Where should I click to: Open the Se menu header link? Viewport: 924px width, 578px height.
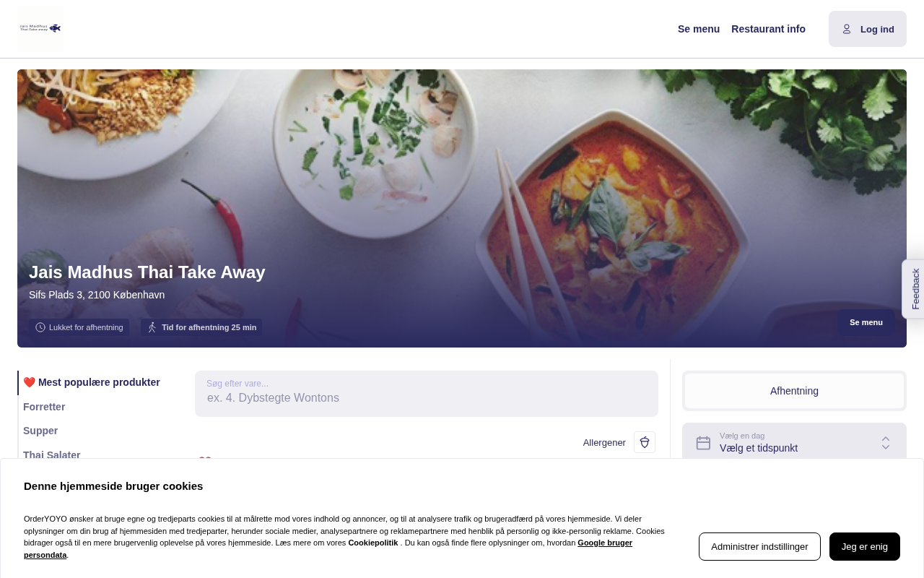(x=699, y=29)
